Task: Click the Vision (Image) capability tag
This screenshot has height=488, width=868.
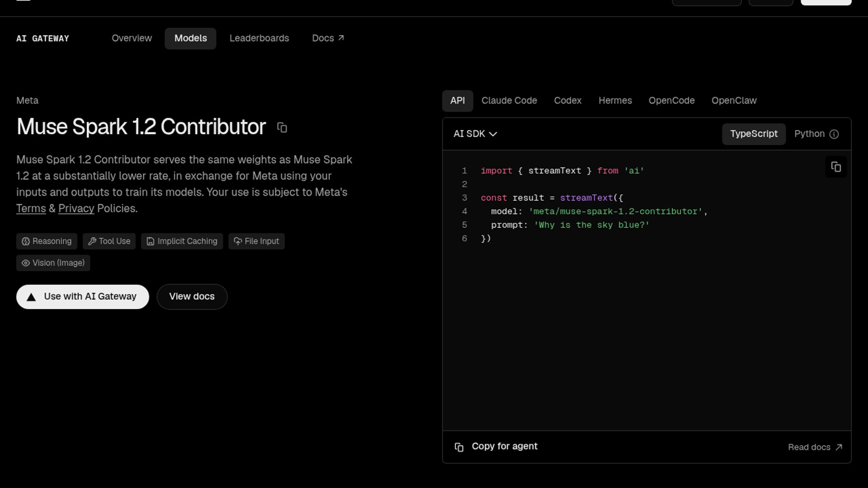Action: (x=53, y=263)
